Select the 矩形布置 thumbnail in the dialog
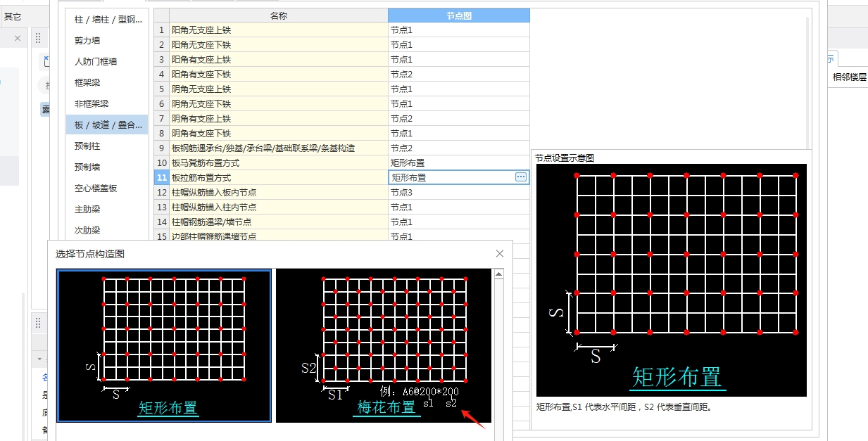The width and height of the screenshot is (868, 441). pos(164,346)
